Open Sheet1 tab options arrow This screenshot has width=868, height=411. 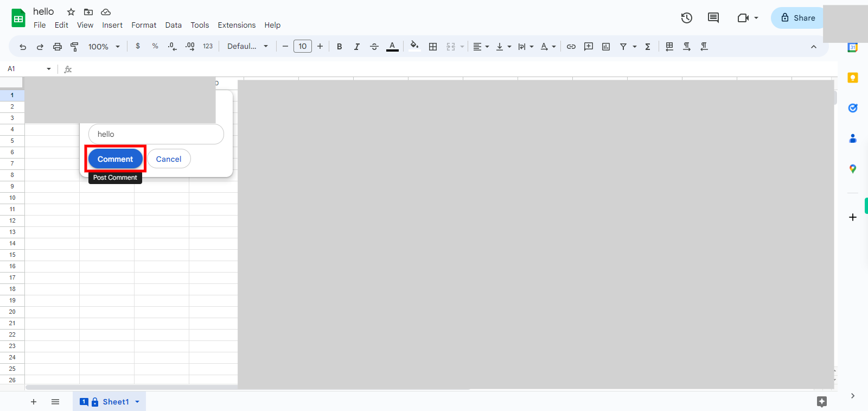(137, 402)
